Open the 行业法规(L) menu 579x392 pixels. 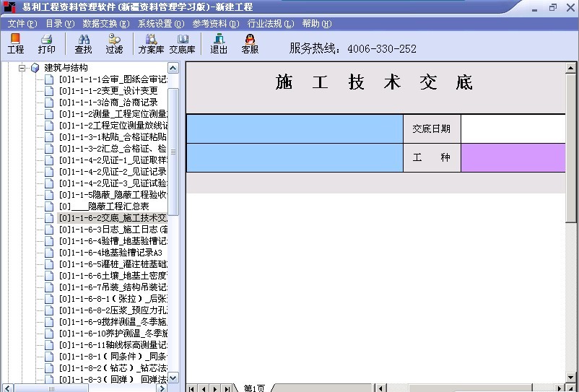pos(270,23)
